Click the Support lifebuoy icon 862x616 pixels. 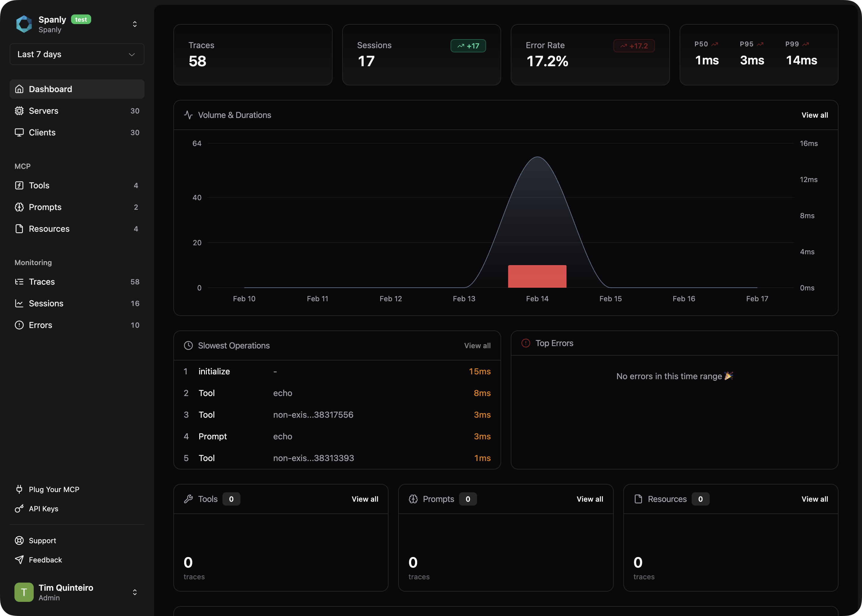click(19, 540)
